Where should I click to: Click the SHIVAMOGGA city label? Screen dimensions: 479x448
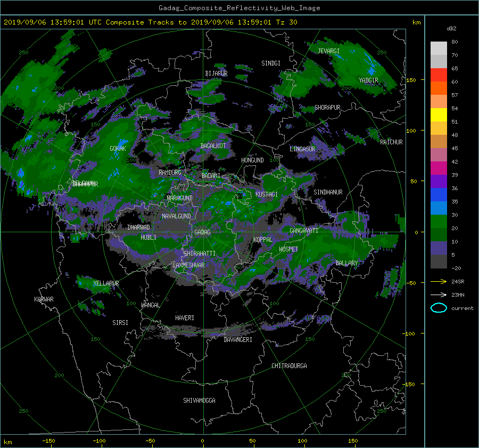click(x=199, y=400)
